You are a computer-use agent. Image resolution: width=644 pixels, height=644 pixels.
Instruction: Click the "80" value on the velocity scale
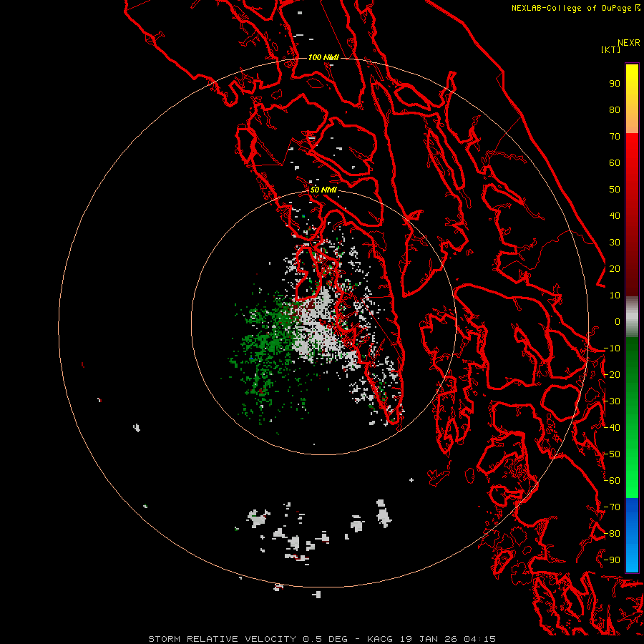pyautogui.click(x=615, y=109)
